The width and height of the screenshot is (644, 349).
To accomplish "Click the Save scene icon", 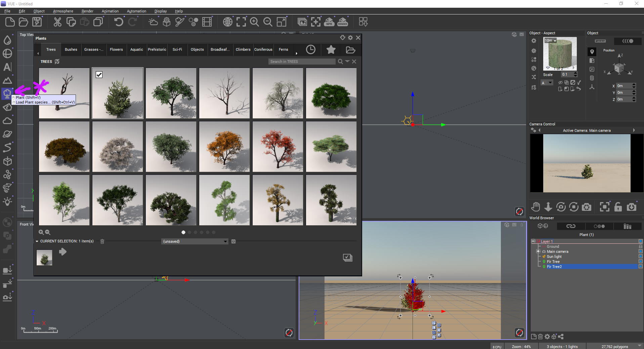I will [x=37, y=22].
